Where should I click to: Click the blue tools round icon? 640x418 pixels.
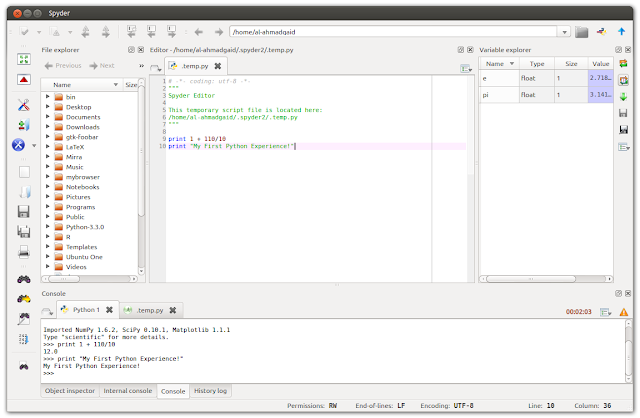pyautogui.click(x=18, y=145)
